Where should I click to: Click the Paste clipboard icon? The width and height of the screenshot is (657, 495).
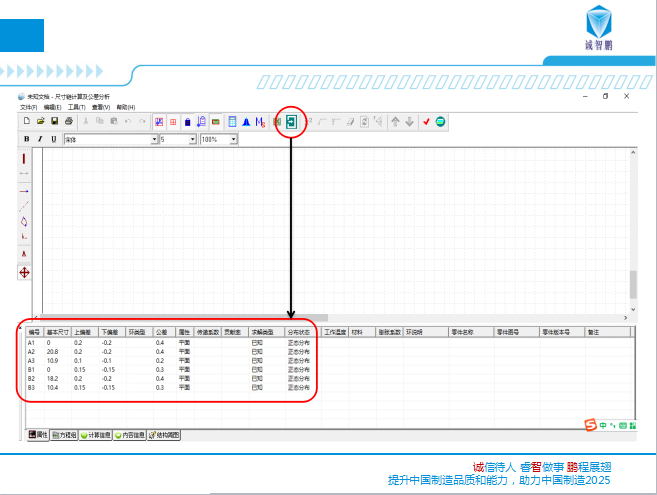114,121
